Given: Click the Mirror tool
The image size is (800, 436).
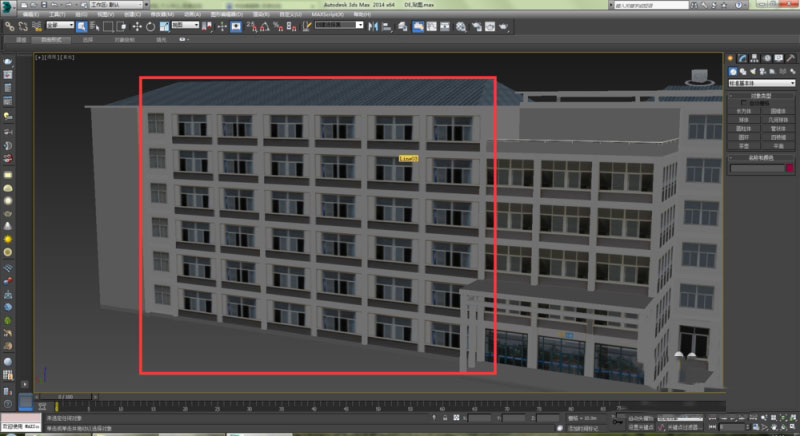Looking at the screenshot, I should point(373,27).
